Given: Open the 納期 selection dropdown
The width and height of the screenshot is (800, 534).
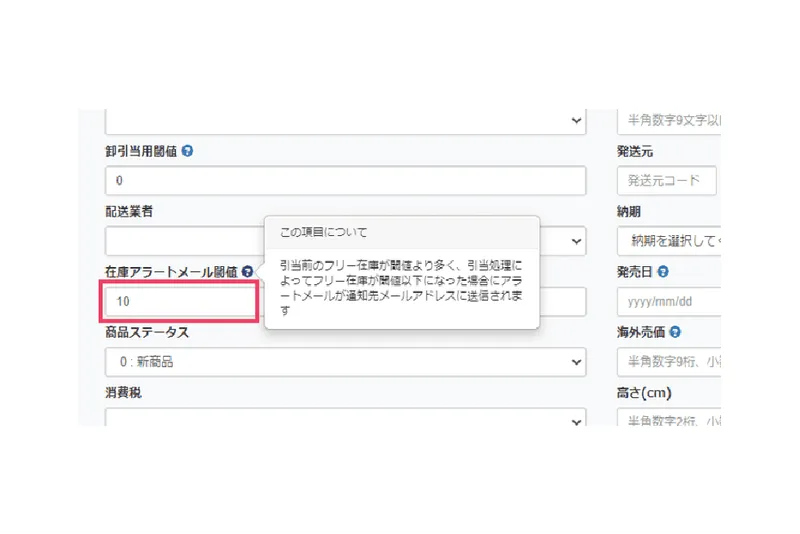Looking at the screenshot, I should (x=669, y=241).
